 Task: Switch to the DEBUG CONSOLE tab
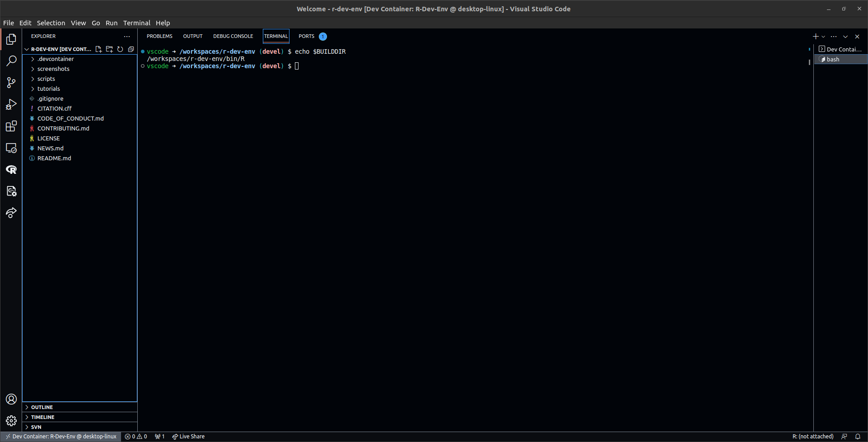233,36
